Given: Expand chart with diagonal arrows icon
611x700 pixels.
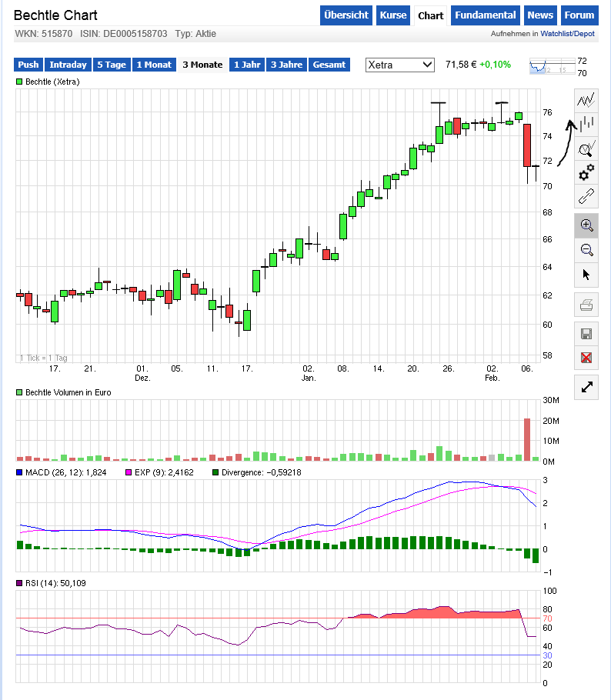Looking at the screenshot, I should [586, 387].
